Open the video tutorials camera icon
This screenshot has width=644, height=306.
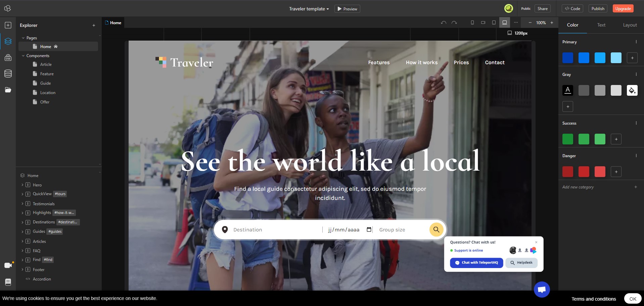(x=8, y=265)
